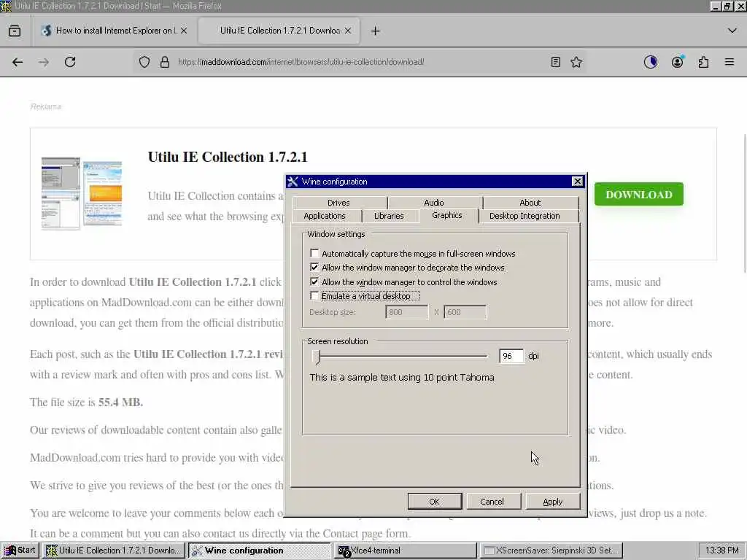
Task: Click the dpi value field showing 96
Action: [511, 356]
